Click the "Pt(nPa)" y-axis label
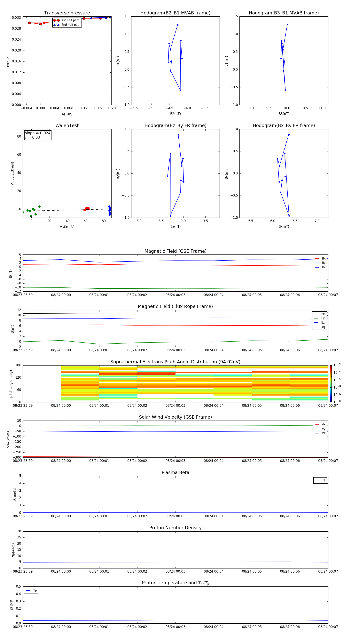 pyautogui.click(x=8, y=61)
